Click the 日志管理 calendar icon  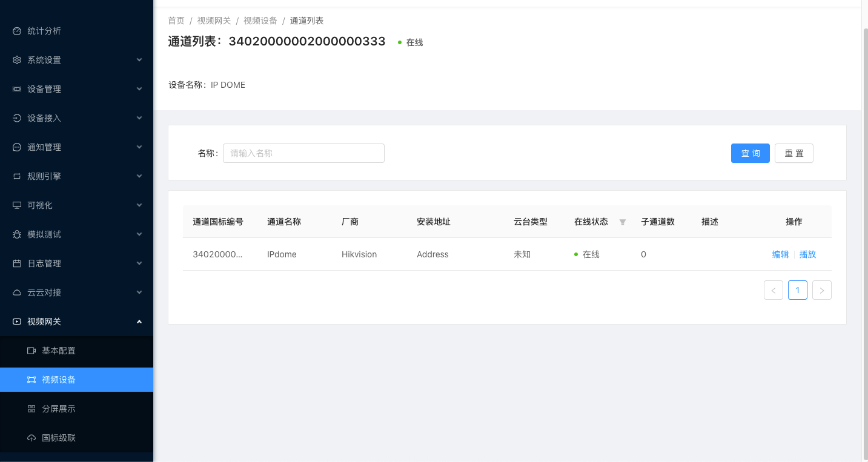pos(17,263)
